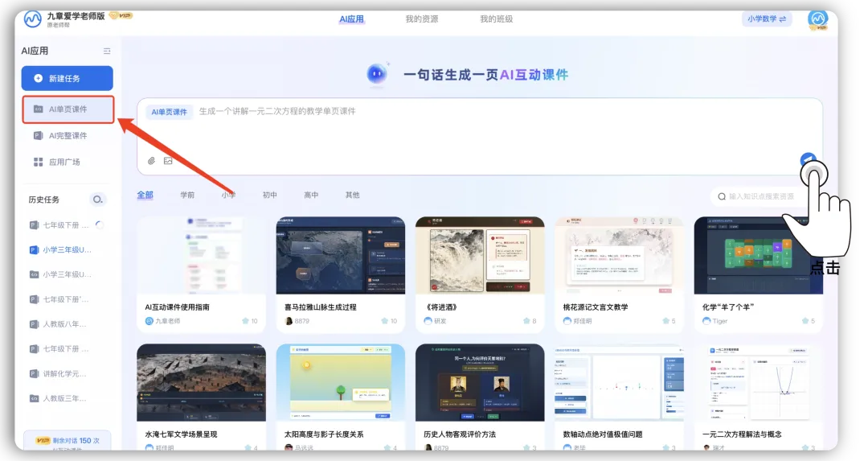Open the 水淹七军文学场景呈现 card thumbnail
Image resolution: width=868 pixels, height=461 pixels.
tap(201, 382)
